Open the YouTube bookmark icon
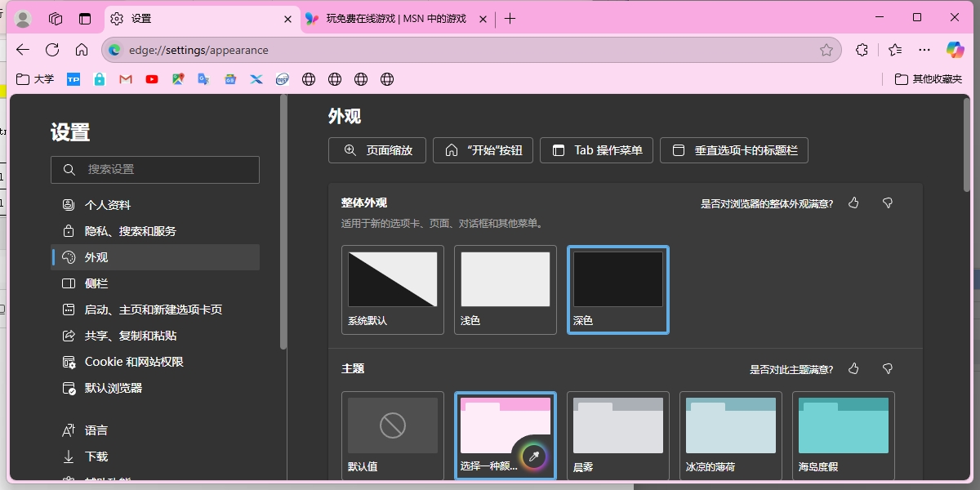980x490 pixels. tap(151, 79)
